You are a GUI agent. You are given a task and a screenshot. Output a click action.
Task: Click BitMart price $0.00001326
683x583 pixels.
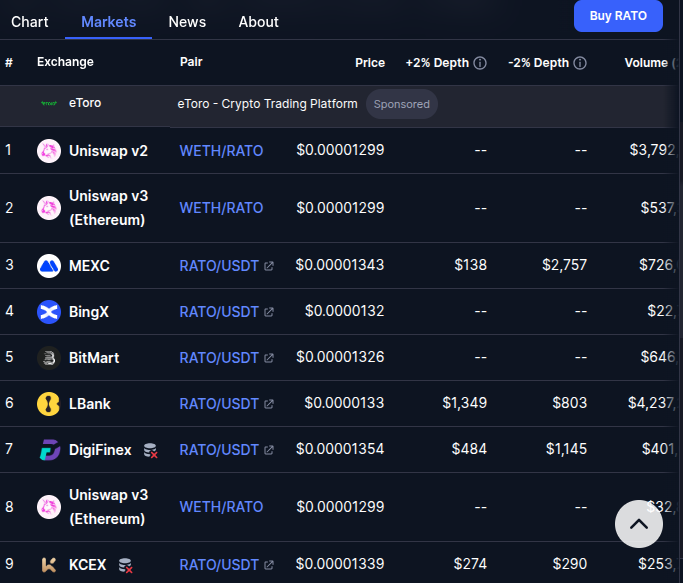click(x=340, y=357)
